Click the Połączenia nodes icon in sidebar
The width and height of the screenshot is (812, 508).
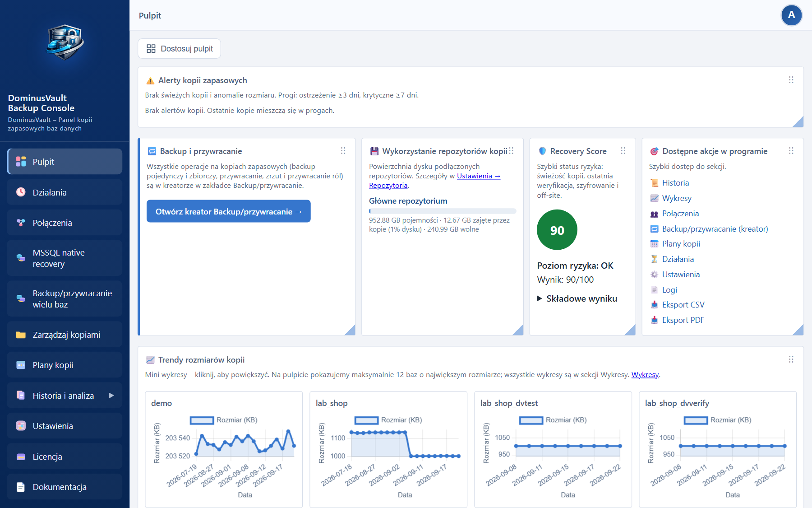(21, 223)
